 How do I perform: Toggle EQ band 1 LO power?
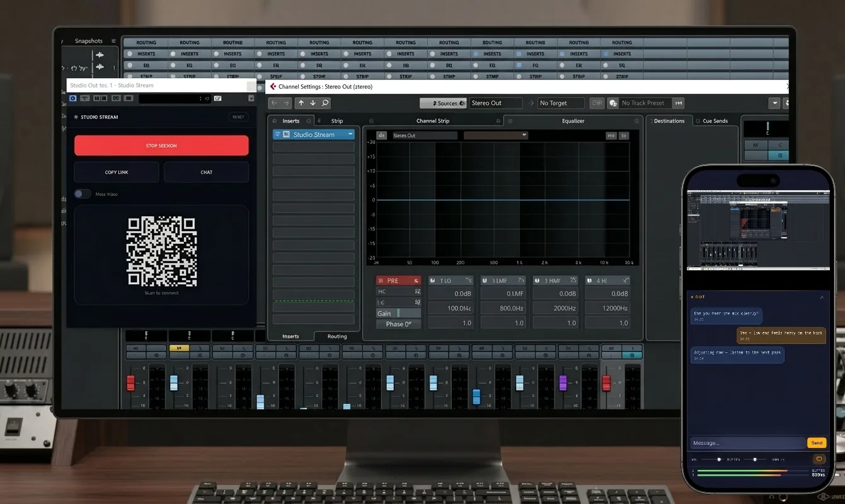point(434,280)
